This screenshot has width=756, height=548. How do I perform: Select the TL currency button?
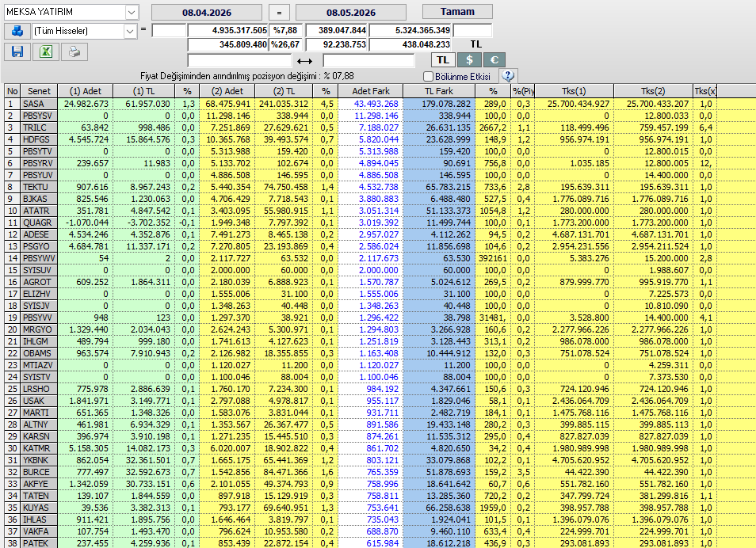(x=443, y=59)
